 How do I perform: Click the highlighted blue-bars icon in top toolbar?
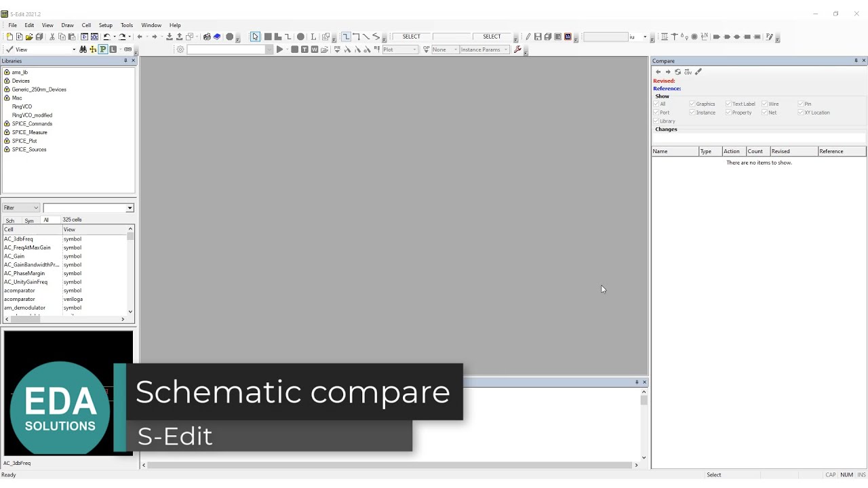pos(568,37)
